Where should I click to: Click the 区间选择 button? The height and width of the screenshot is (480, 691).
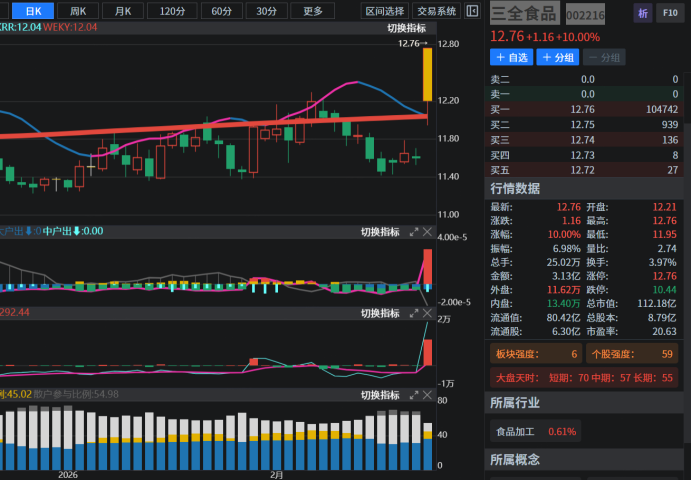385,11
